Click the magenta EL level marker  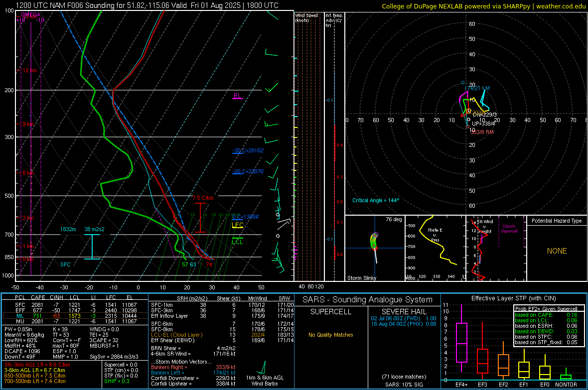pos(237,96)
